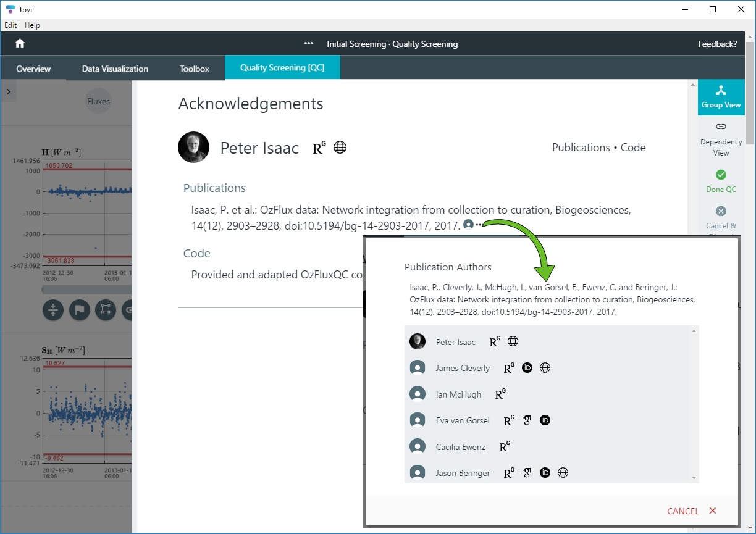The image size is (756, 534).
Task: Click the Home icon in the top bar
Action: 20,44
